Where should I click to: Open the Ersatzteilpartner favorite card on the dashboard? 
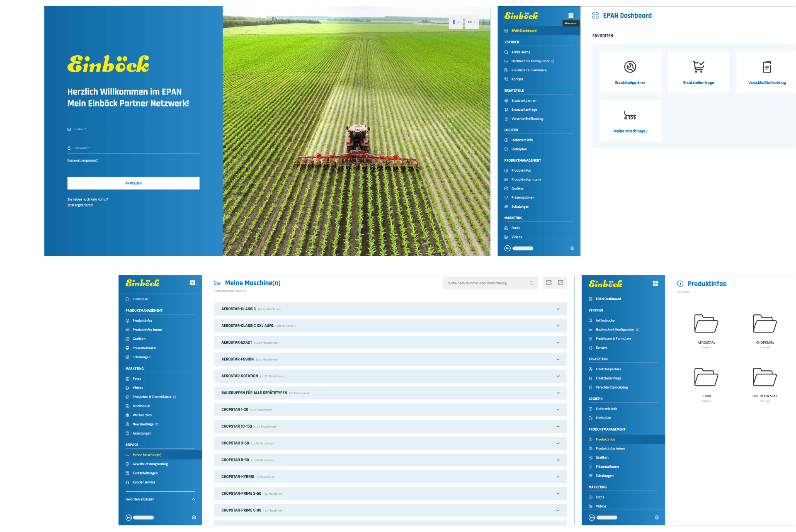coord(630,72)
